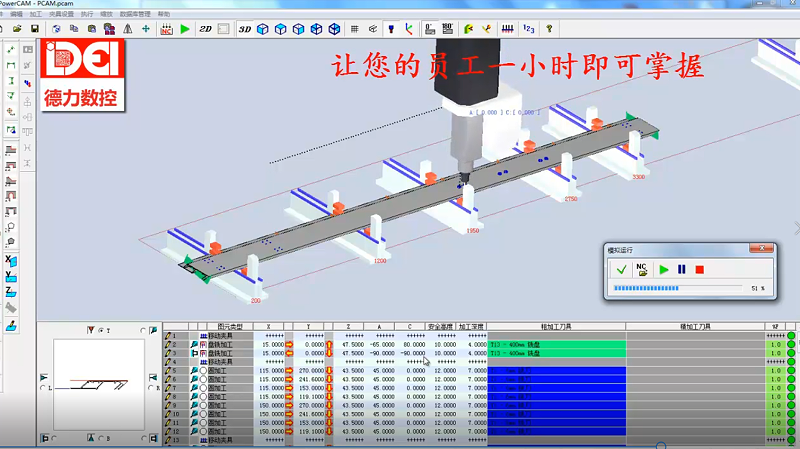Click the help question mark icon
The height and width of the screenshot is (449, 800).
tap(549, 29)
